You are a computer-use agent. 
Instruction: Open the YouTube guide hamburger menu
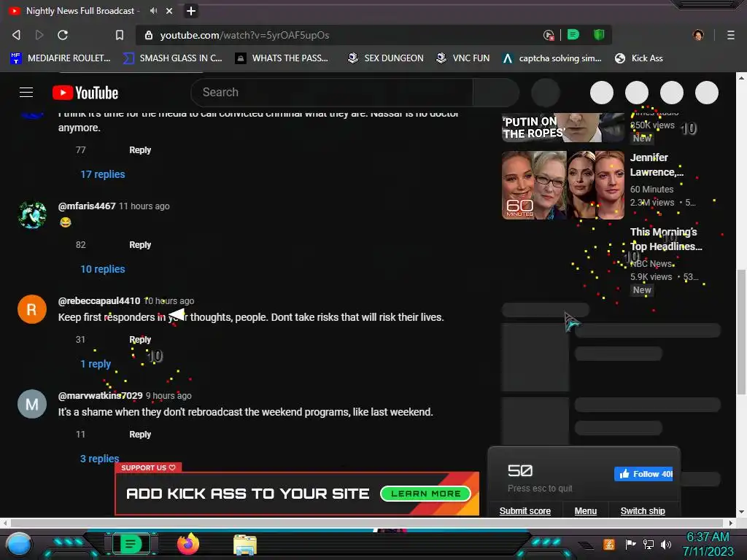(26, 93)
